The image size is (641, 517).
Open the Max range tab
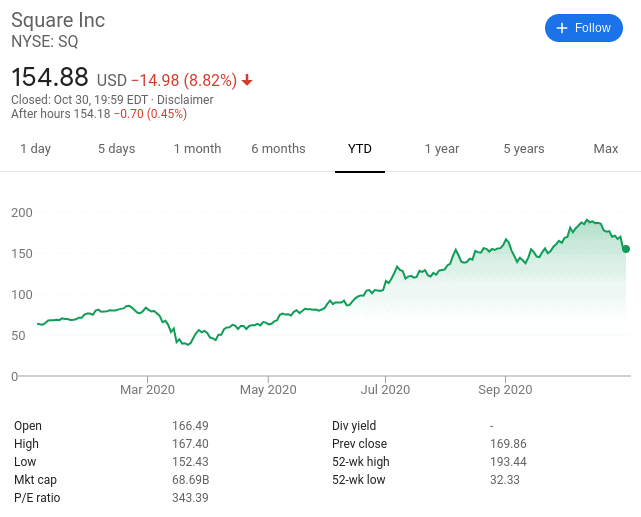pyautogui.click(x=605, y=148)
